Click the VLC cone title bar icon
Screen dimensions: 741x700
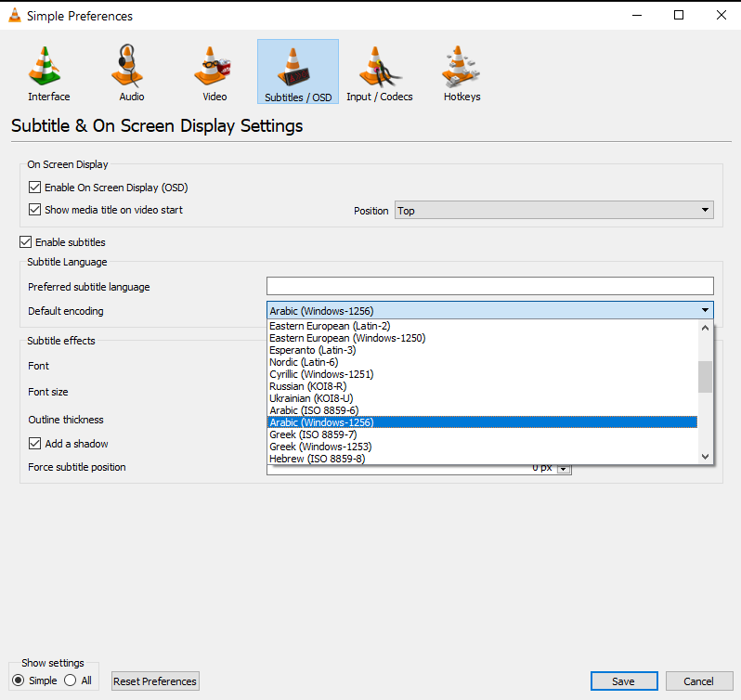coord(15,16)
